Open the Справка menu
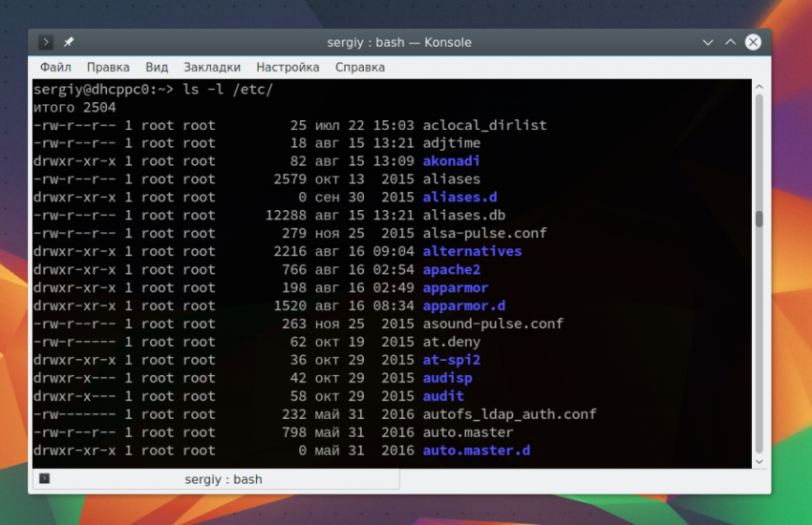This screenshot has width=812, height=525. click(360, 67)
